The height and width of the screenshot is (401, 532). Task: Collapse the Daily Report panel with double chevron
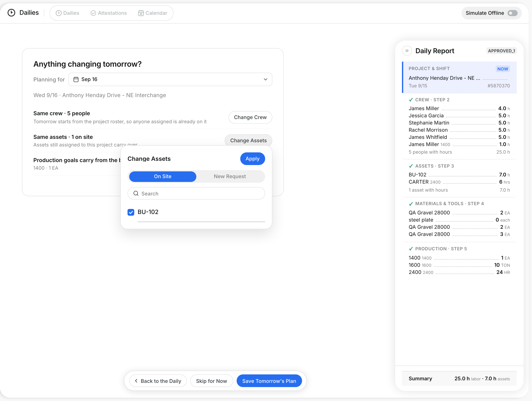click(407, 51)
